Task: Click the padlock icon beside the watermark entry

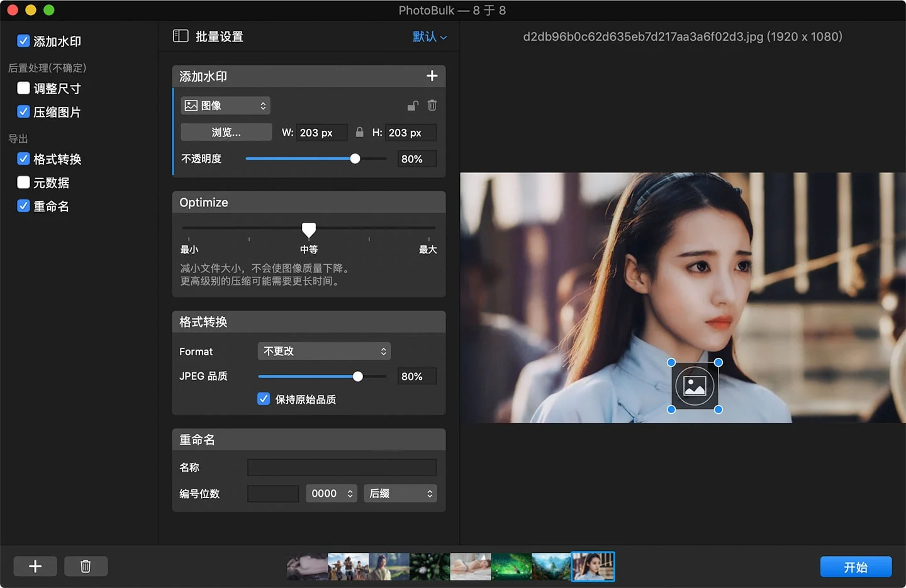Action: coord(413,105)
